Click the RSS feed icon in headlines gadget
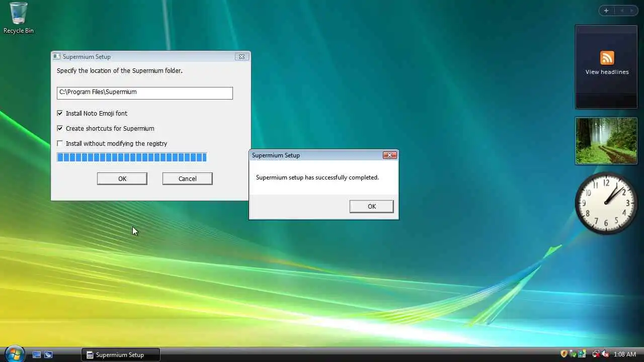This screenshot has width=644, height=362. (x=607, y=58)
